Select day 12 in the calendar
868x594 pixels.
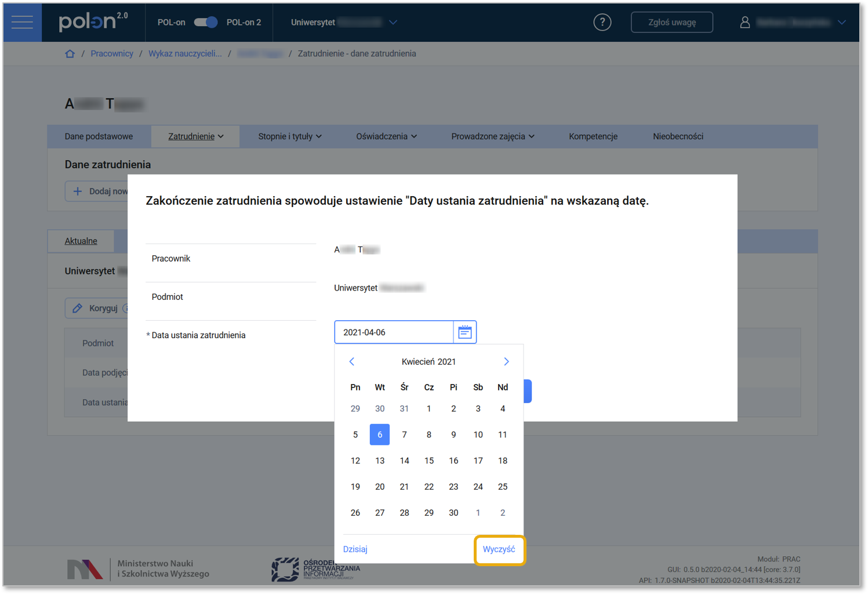[x=355, y=461]
